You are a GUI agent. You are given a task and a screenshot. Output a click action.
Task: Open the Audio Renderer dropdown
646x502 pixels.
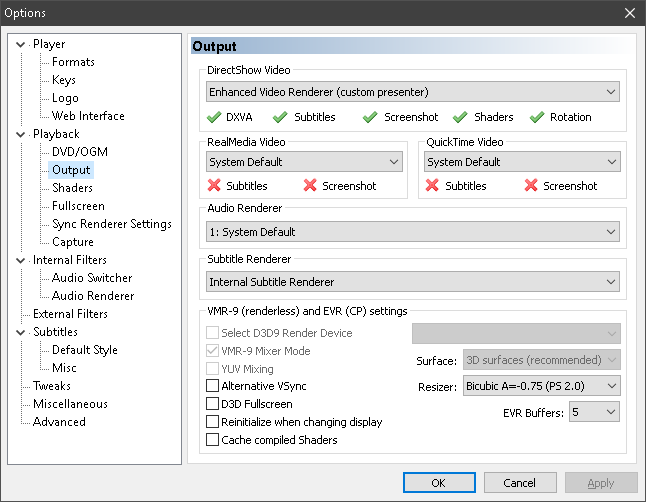point(413,232)
